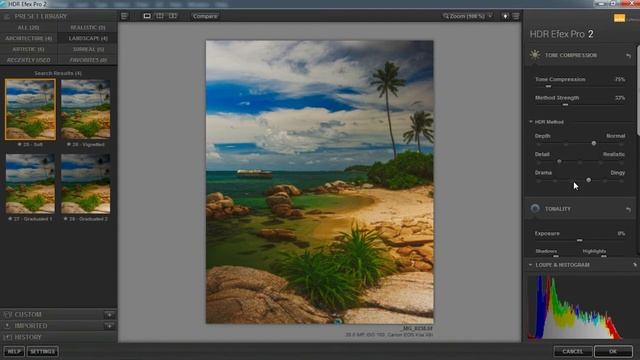Viewport: 640px width, 360px height.
Task: Click the orange Nik logo badge
Action: coord(619,18)
